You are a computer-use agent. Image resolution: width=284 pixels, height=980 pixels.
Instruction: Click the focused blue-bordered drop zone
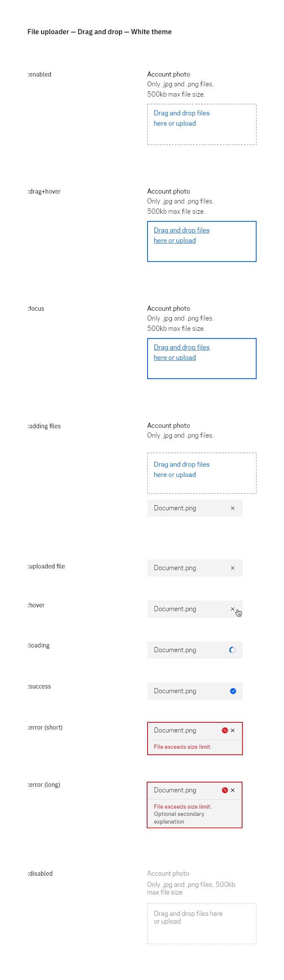click(202, 359)
